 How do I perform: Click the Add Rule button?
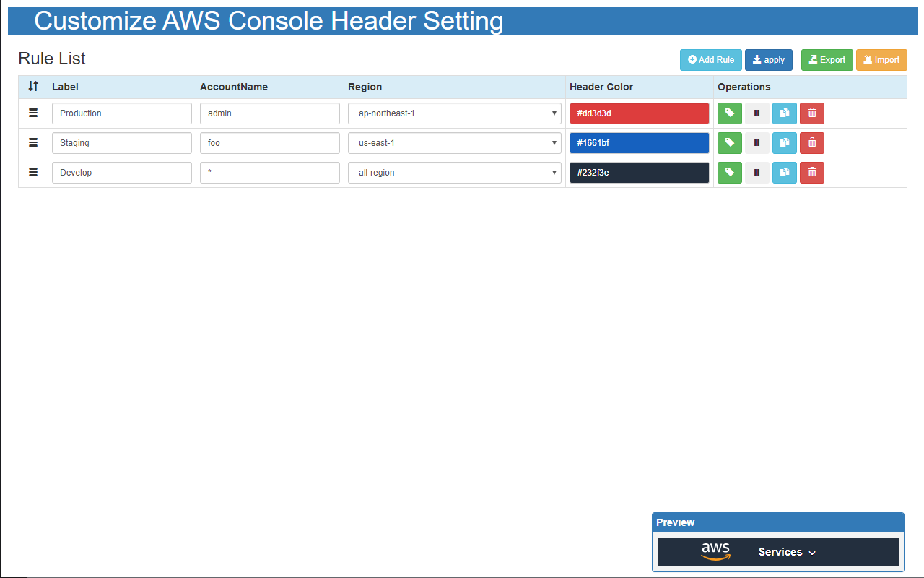[x=710, y=60]
